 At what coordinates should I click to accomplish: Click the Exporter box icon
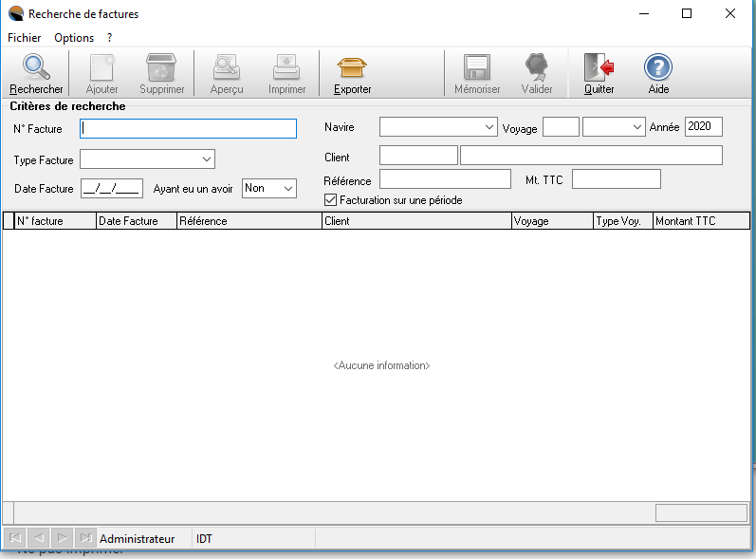[352, 68]
